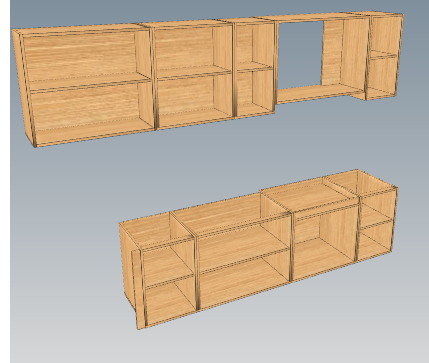Select the middle shelf of the second wall cabinet

coord(193,73)
